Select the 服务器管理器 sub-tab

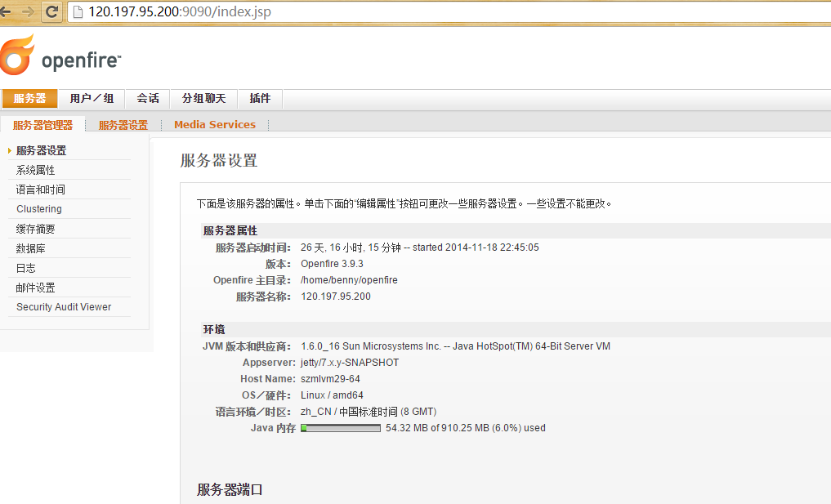(43, 125)
